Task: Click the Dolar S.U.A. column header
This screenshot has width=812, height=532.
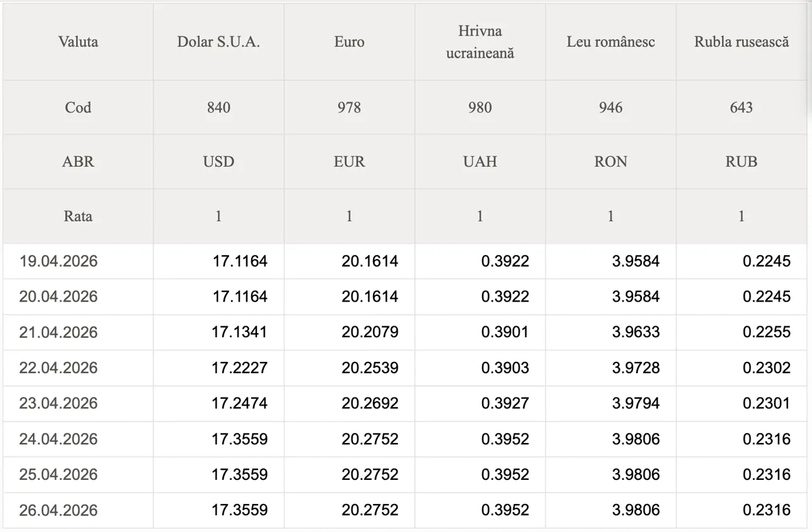Action: 218,42
